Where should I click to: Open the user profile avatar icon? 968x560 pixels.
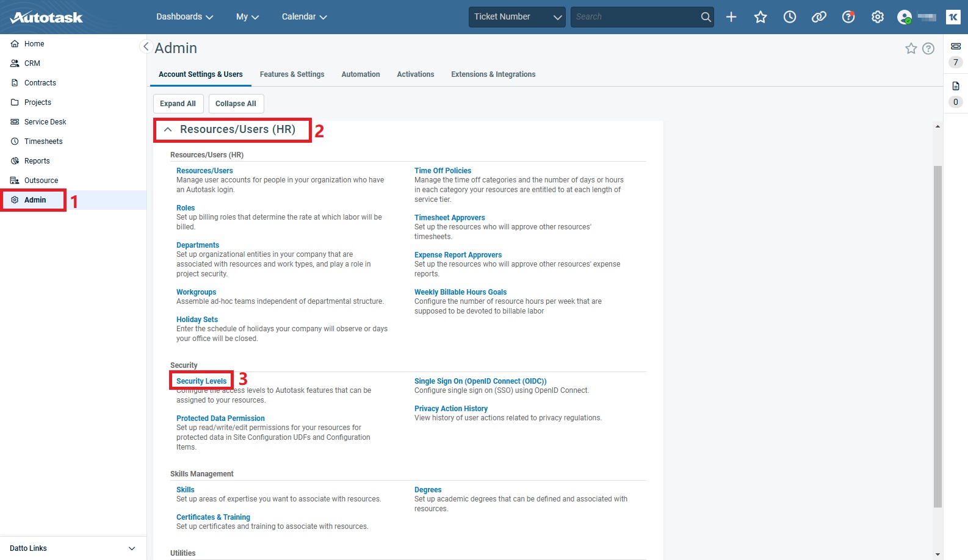905,17
